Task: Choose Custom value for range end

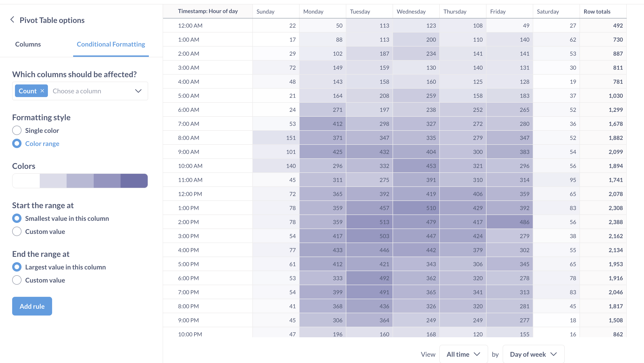Action: coord(17,280)
